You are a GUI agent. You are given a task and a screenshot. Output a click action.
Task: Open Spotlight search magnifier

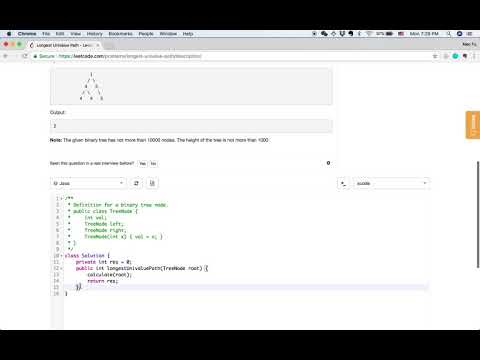click(449, 34)
